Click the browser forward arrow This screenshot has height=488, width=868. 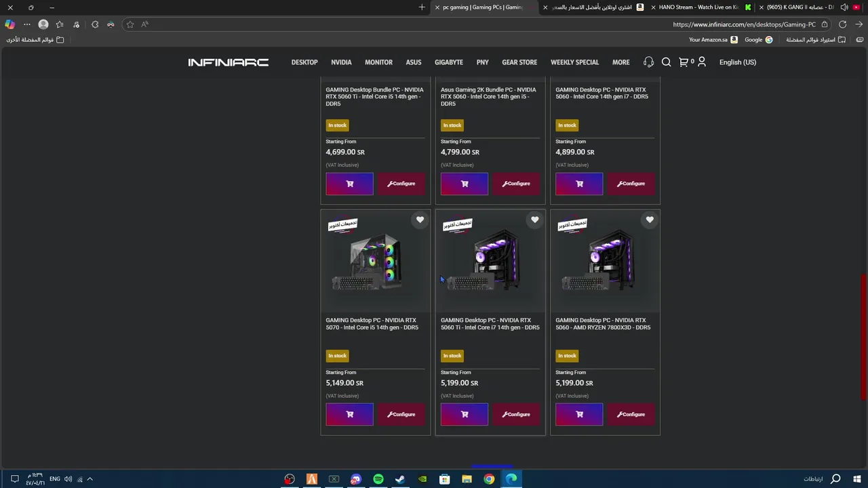coord(859,24)
